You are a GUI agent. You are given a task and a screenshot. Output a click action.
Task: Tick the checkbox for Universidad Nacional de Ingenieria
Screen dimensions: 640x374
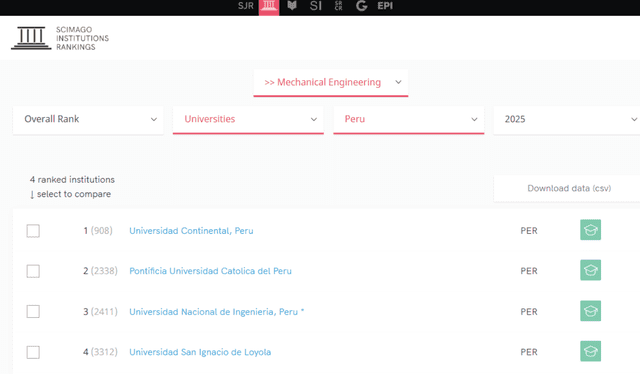tap(33, 312)
